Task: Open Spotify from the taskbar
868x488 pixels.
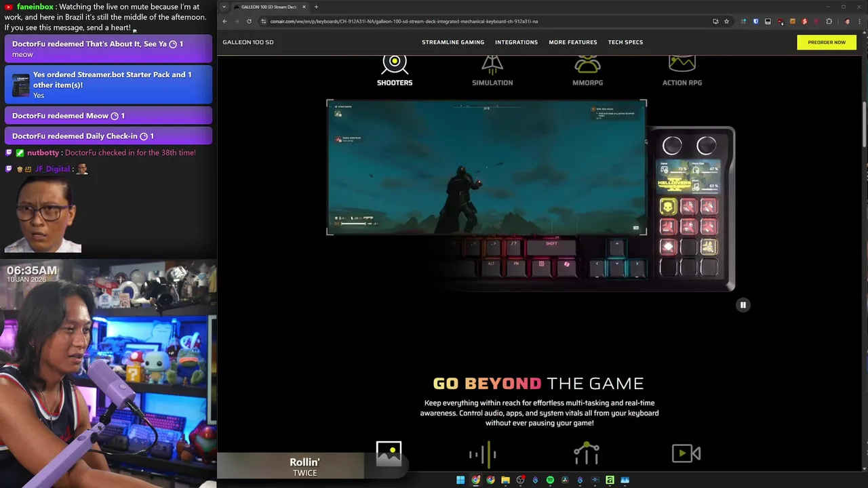Action: tap(550, 480)
